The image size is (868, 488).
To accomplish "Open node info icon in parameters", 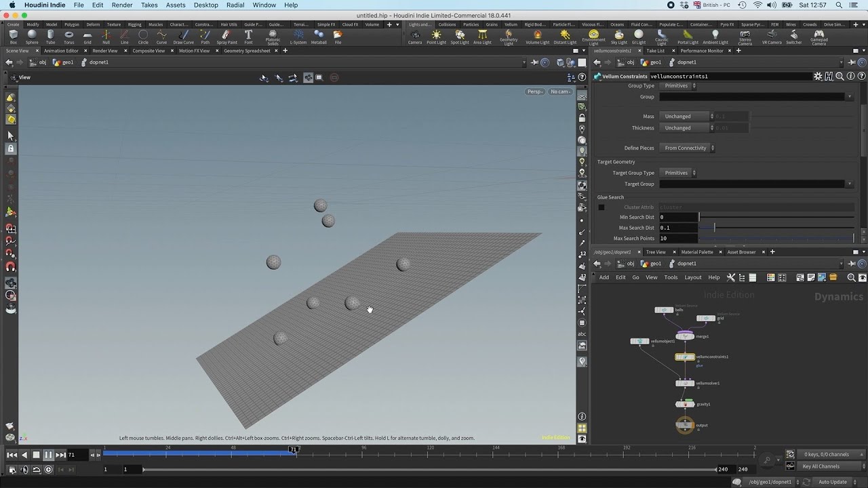I will click(x=851, y=77).
